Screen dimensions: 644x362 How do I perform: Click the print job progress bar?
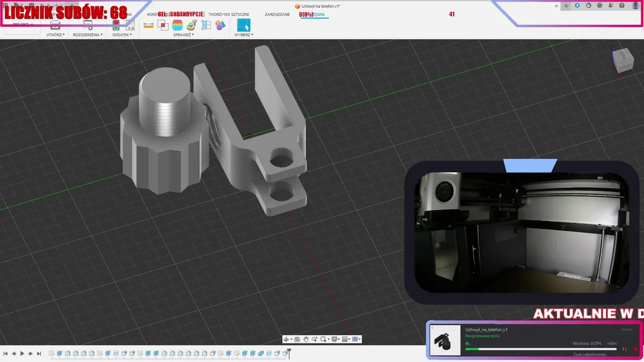click(x=541, y=349)
